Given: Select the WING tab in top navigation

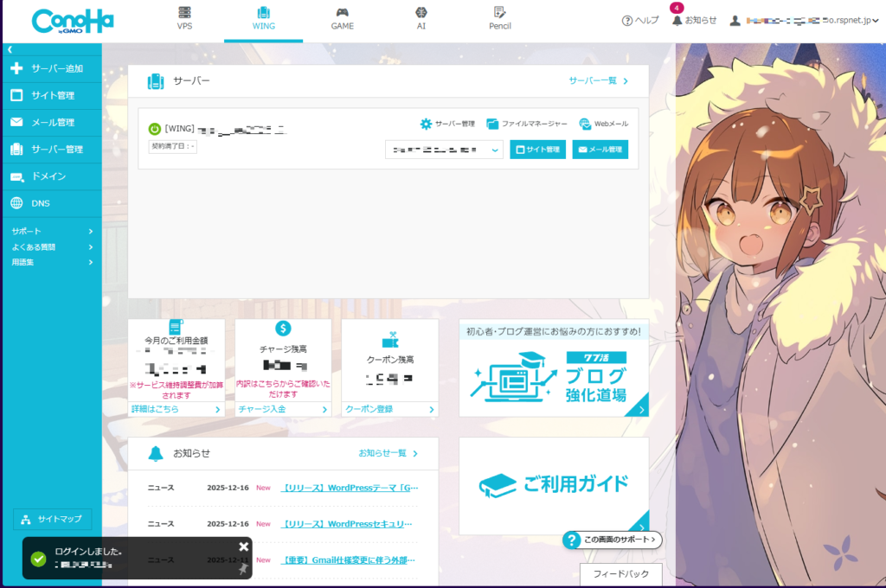Looking at the screenshot, I should 264,17.
